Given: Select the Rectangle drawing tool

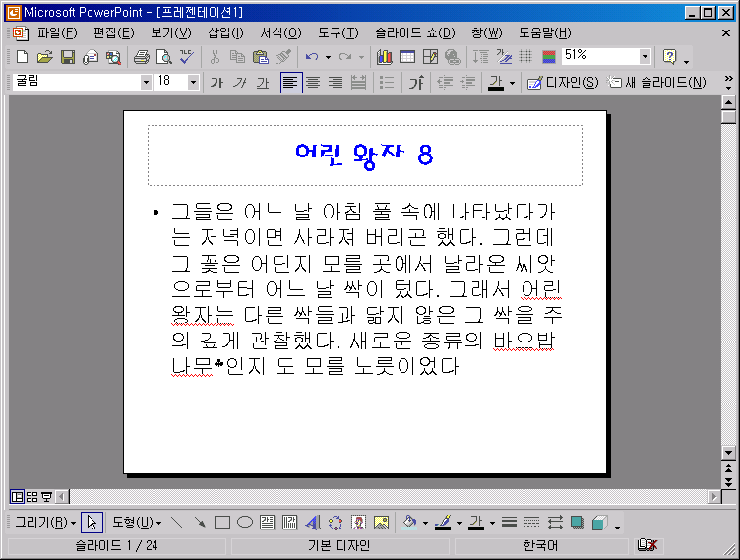Looking at the screenshot, I should click(222, 523).
